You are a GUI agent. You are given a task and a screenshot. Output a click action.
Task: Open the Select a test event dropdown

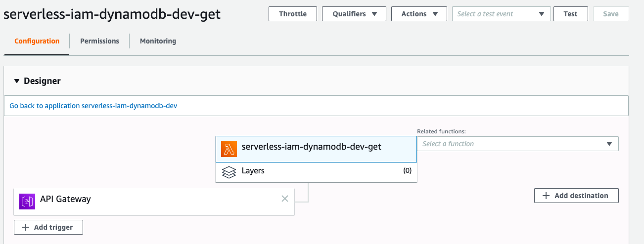tap(501, 14)
